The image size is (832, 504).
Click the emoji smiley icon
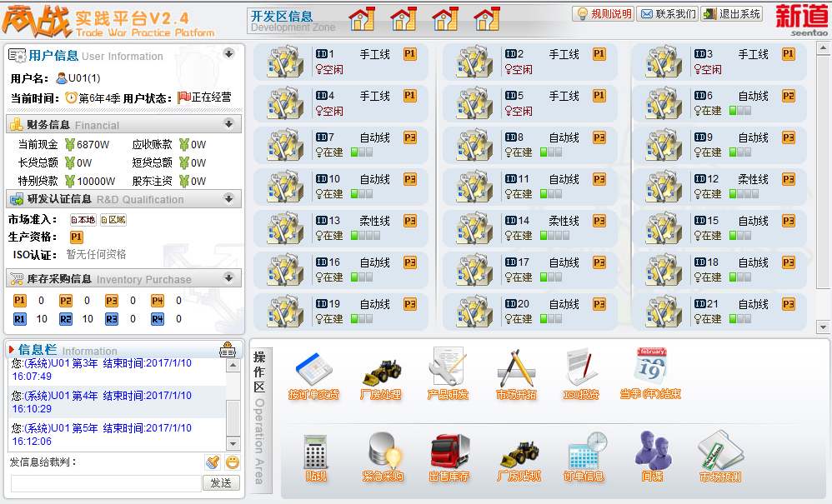click(x=233, y=462)
